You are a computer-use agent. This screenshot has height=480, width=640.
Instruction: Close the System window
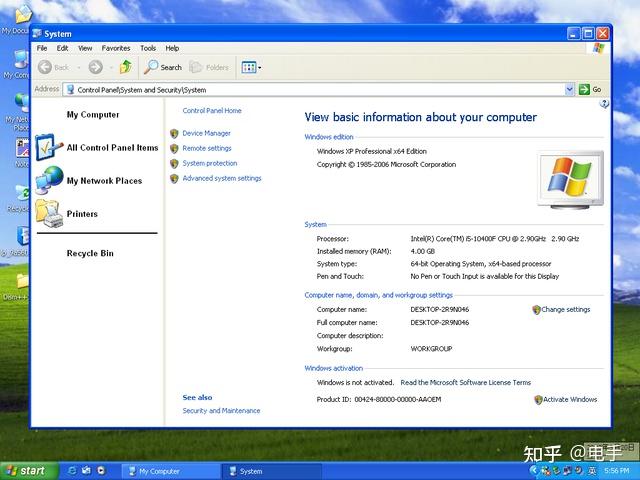tap(603, 33)
